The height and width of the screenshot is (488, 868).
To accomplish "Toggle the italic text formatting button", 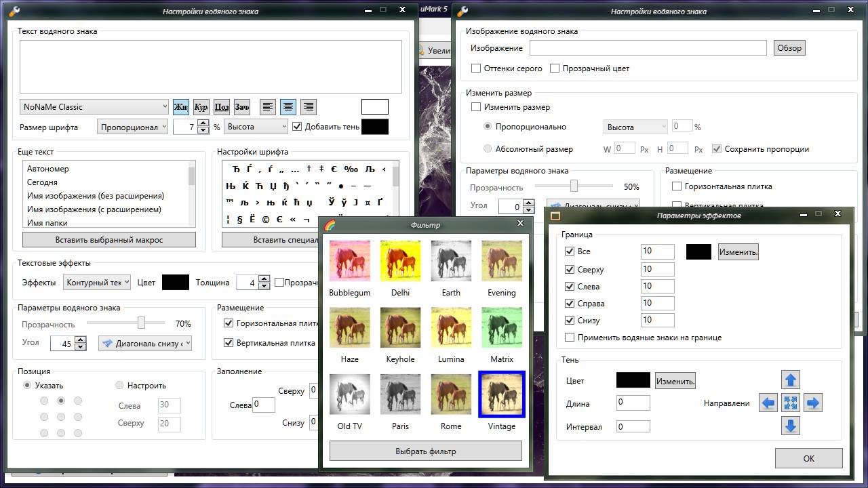I will [201, 107].
